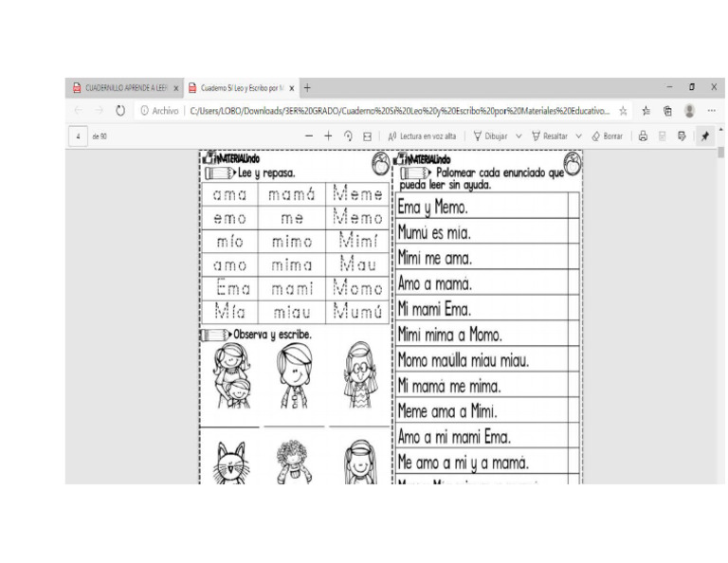This screenshot has height=563, width=728.
Task: Activate the Resaltar highlighter tool
Action: tap(549, 136)
